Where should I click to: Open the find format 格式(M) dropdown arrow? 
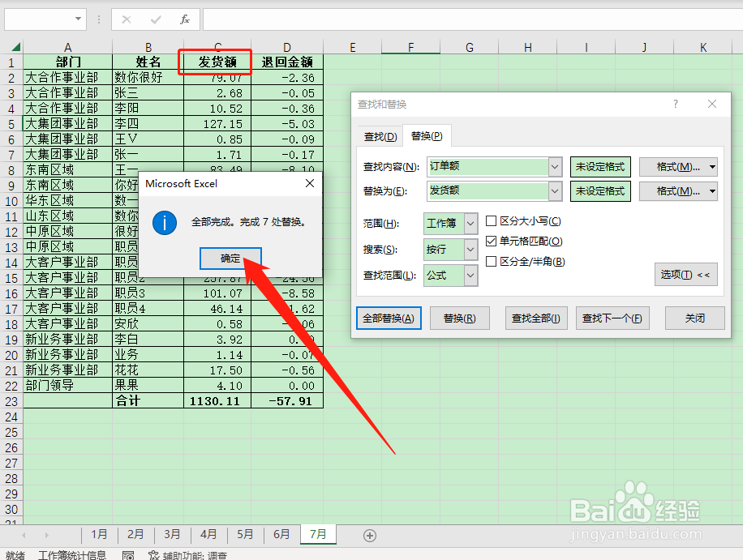(712, 167)
